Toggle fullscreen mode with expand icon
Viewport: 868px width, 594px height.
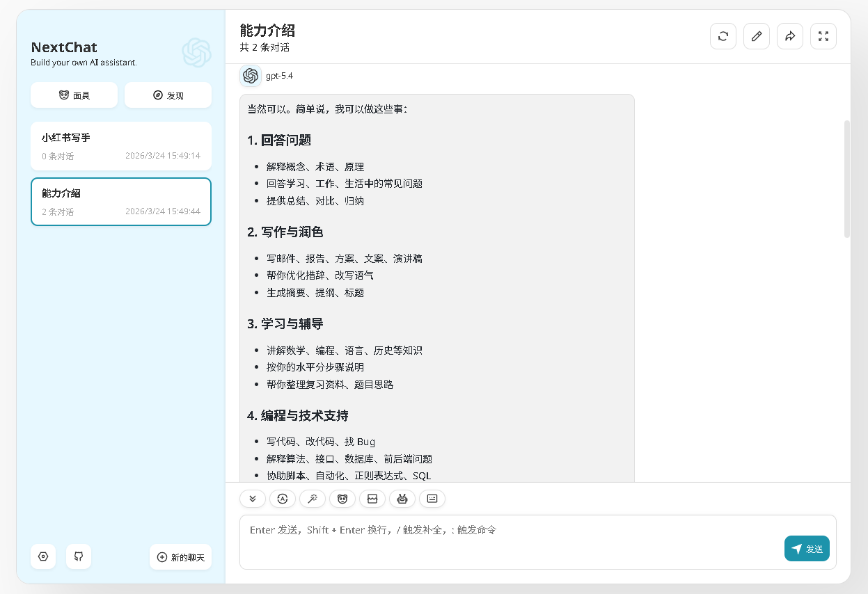point(823,36)
